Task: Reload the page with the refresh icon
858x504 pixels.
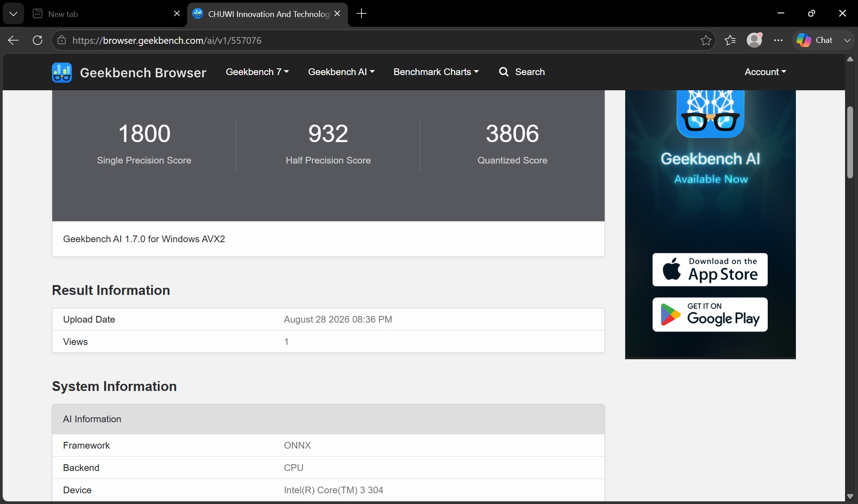Action: (38, 40)
